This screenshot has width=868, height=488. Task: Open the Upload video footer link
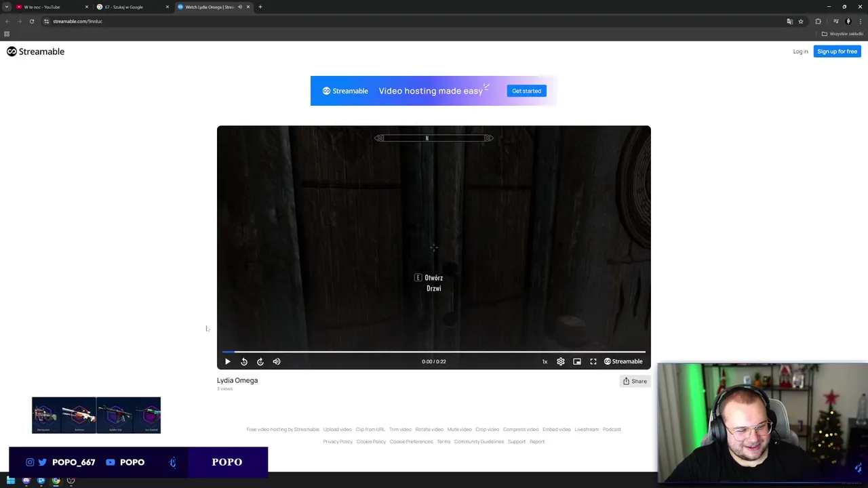pos(337,429)
